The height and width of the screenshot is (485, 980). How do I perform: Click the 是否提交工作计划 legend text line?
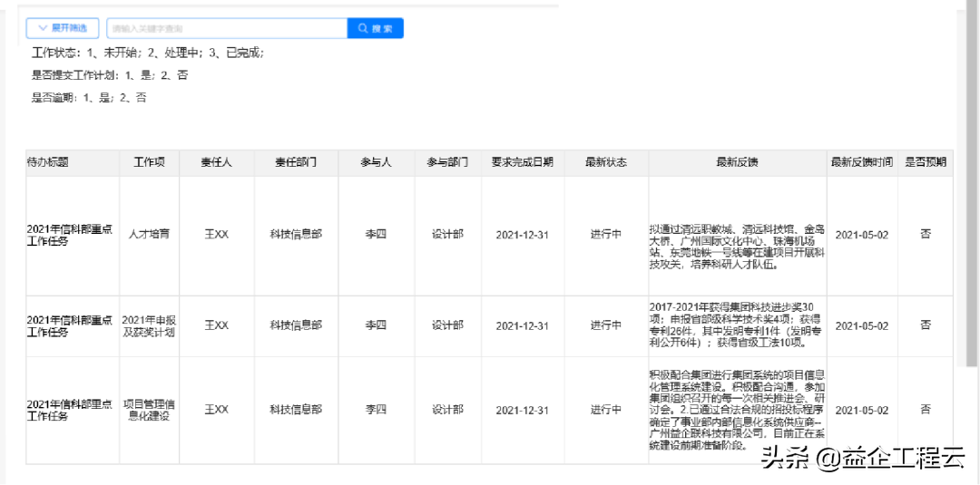pyautogui.click(x=110, y=75)
